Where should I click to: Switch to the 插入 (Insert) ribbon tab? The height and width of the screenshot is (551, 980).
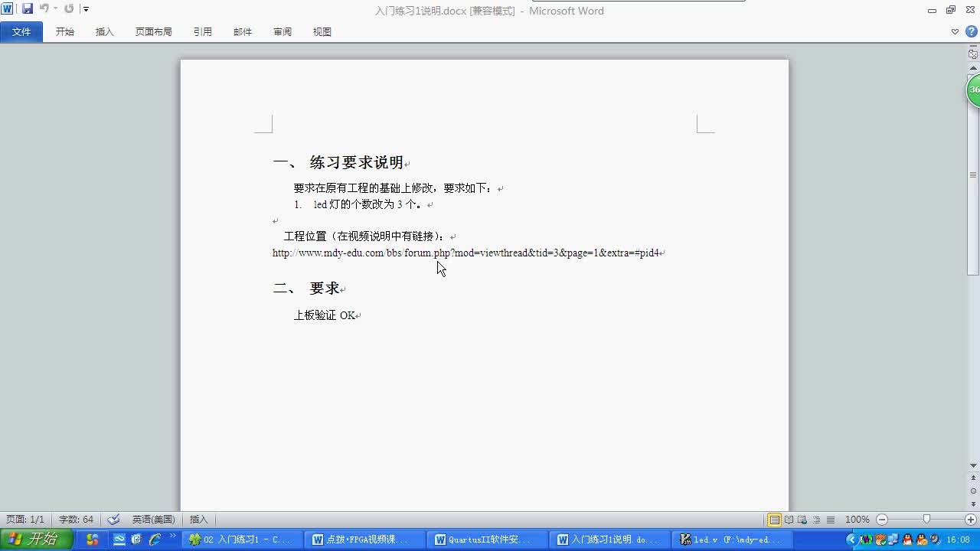click(105, 32)
